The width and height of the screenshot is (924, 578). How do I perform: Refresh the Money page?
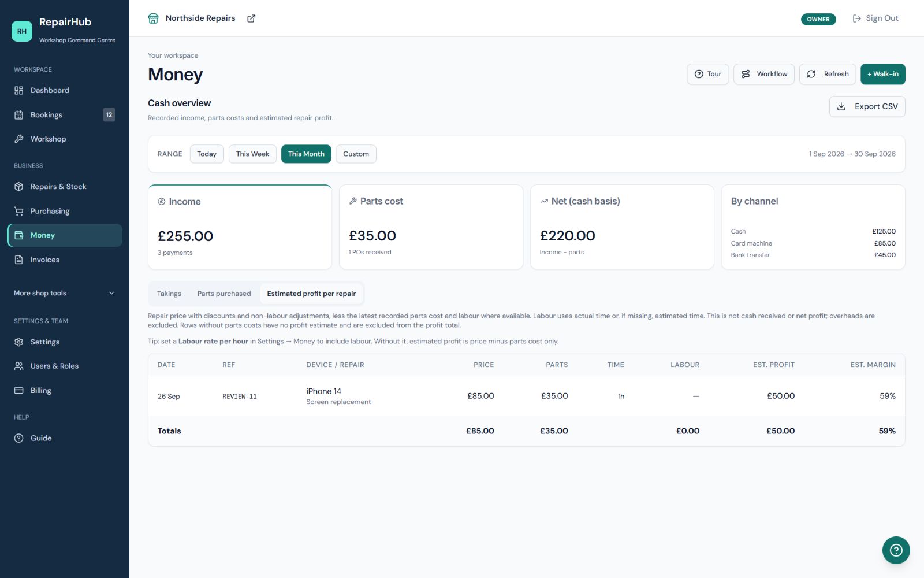828,74
